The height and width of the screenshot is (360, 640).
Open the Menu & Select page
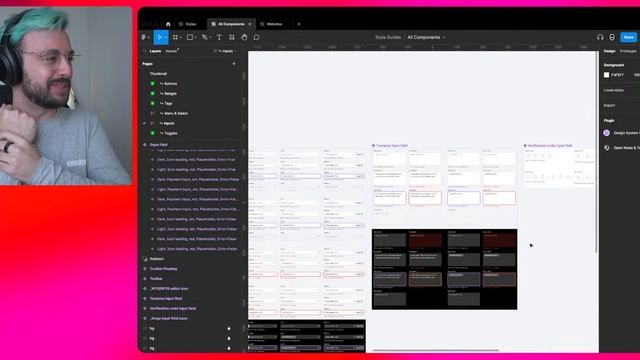click(x=176, y=113)
